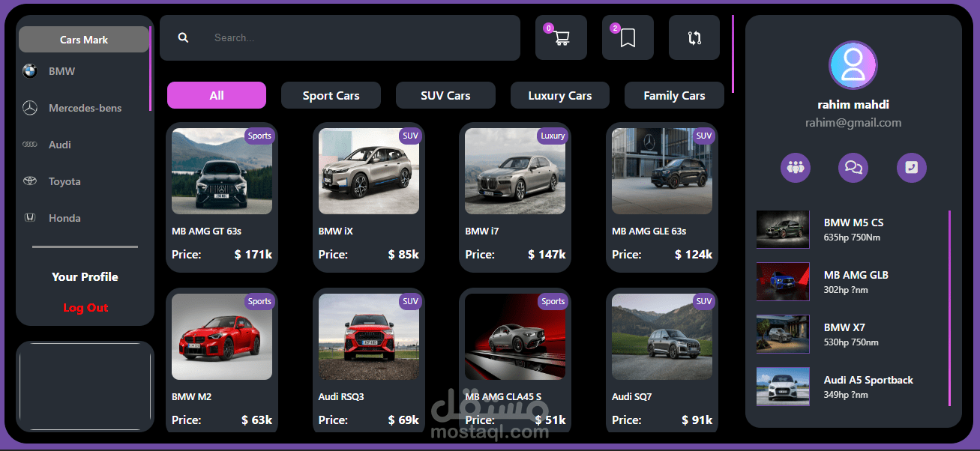
Task: Open Audi SQ7 car photo
Action: tap(662, 336)
